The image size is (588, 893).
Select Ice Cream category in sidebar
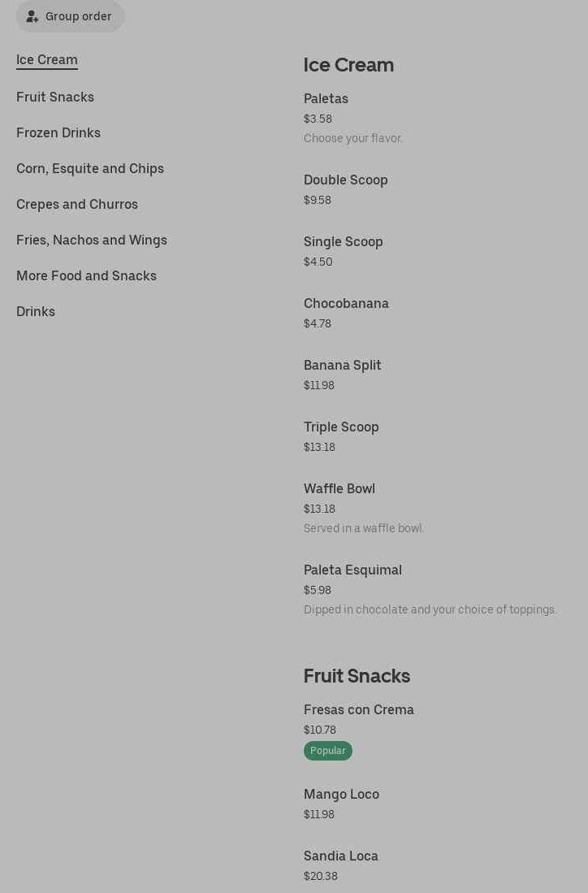coord(47,59)
